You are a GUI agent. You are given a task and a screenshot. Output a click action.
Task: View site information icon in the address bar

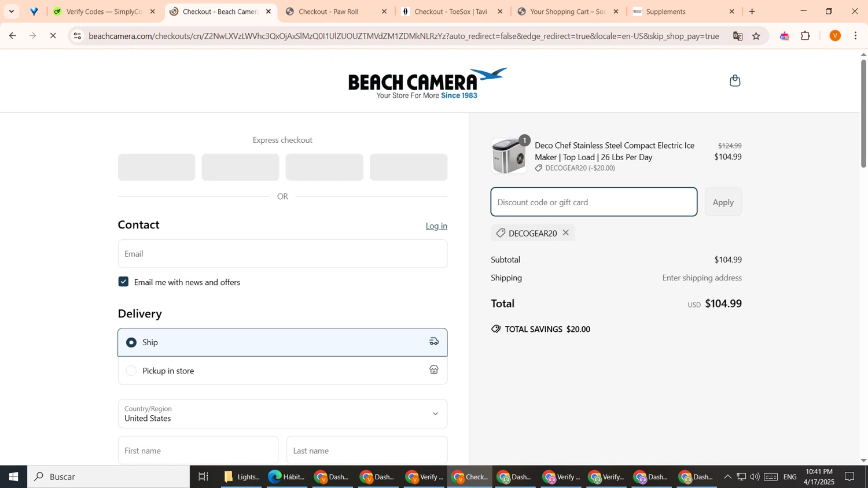pyautogui.click(x=77, y=36)
